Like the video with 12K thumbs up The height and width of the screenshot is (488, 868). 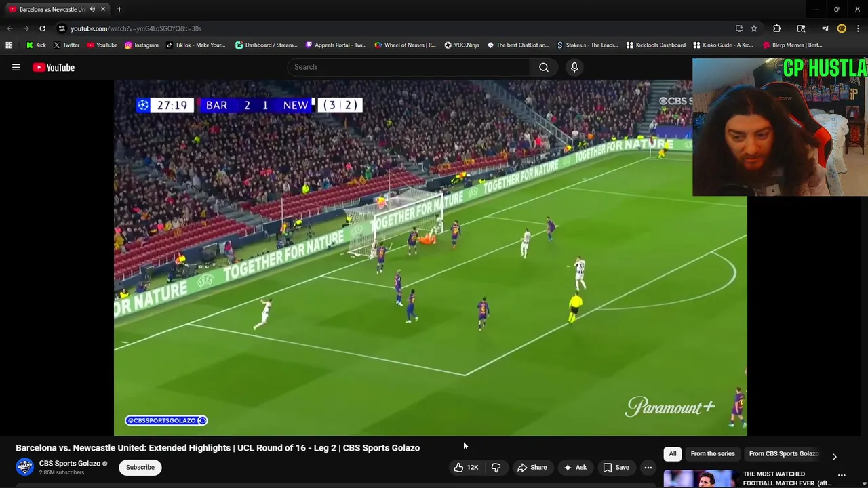(x=467, y=467)
